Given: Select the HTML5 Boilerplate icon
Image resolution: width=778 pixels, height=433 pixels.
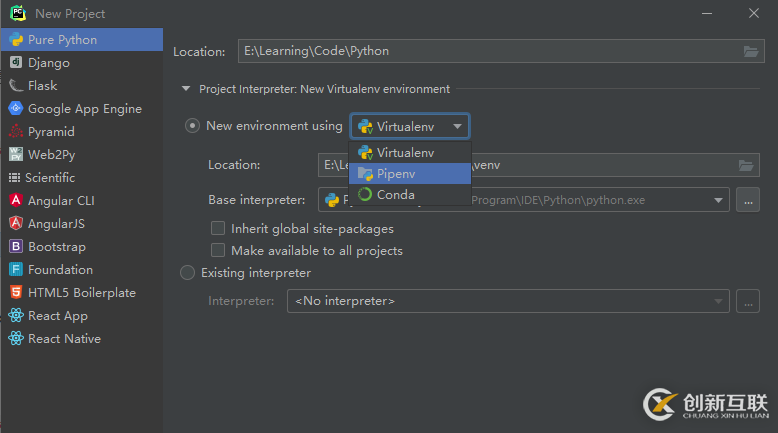Looking at the screenshot, I should (x=16, y=293).
